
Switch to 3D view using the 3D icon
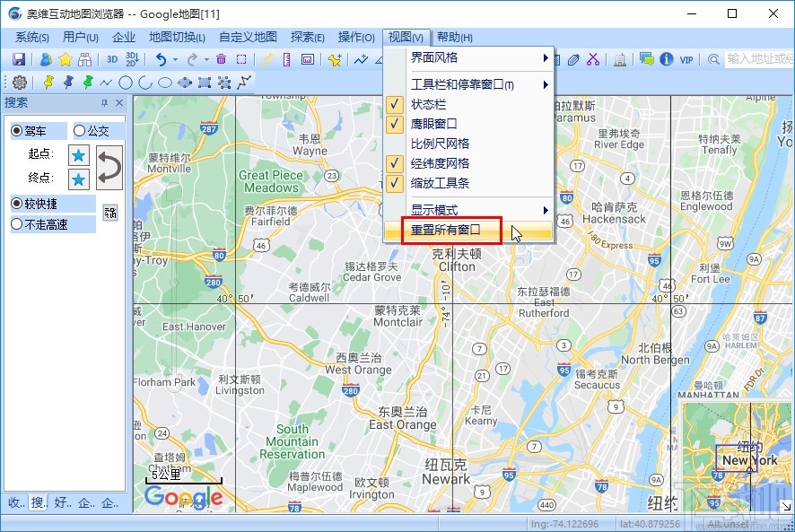[x=110, y=59]
